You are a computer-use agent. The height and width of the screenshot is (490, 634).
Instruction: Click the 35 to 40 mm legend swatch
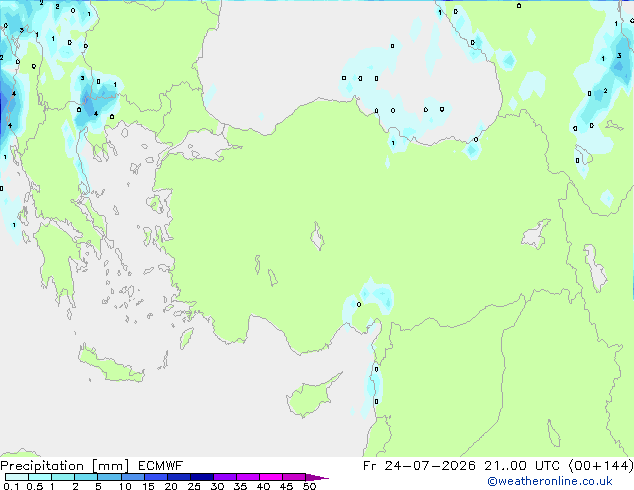[x=248, y=477]
